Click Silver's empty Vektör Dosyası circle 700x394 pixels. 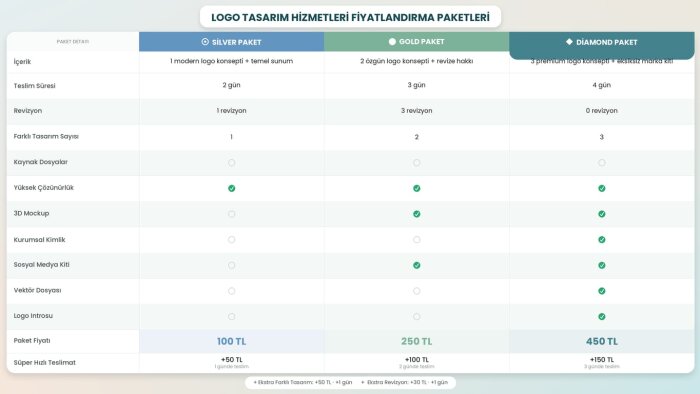click(x=231, y=291)
